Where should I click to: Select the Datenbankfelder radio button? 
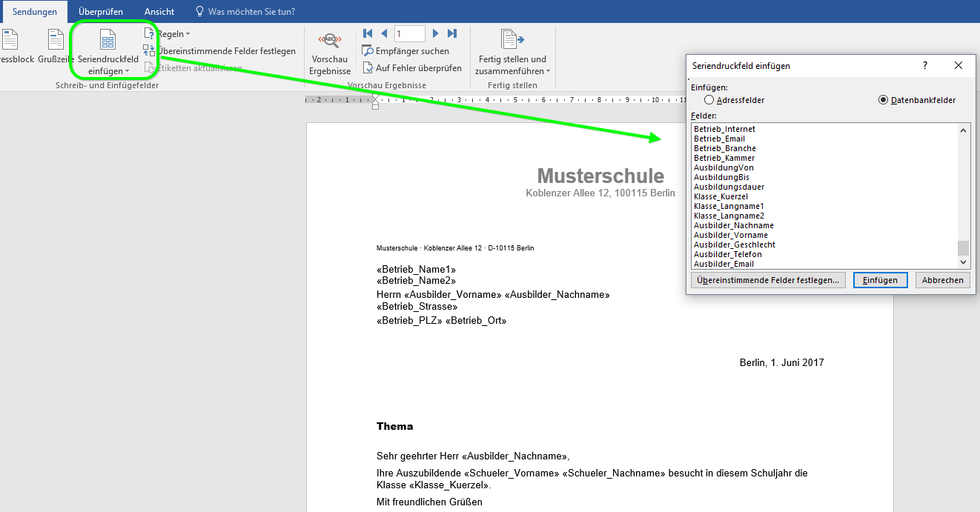[883, 100]
